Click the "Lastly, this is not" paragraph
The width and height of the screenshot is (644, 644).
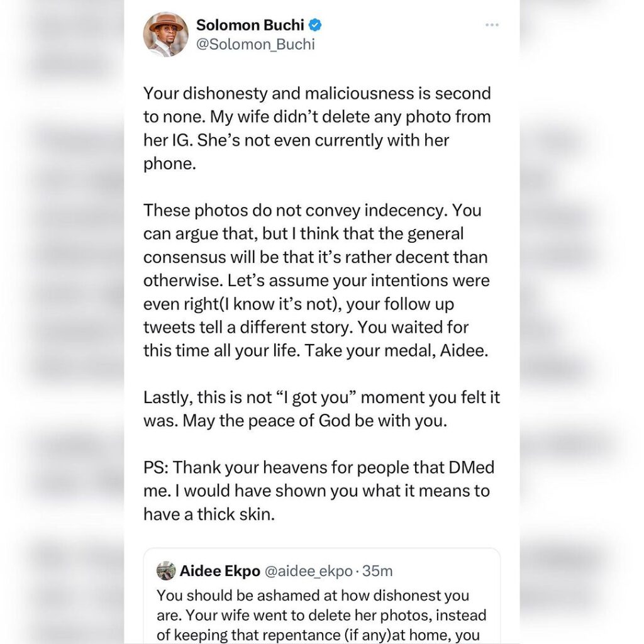[x=321, y=409]
